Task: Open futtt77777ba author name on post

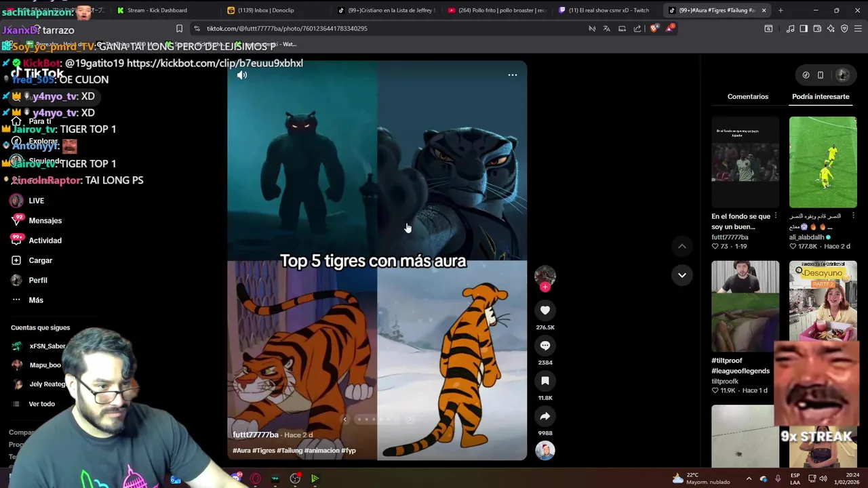Action: pos(256,435)
